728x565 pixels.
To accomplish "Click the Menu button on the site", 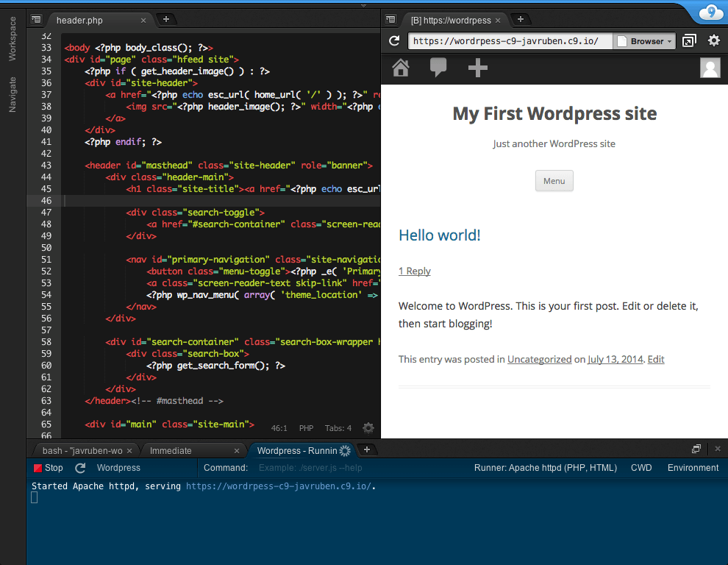I will 554,181.
